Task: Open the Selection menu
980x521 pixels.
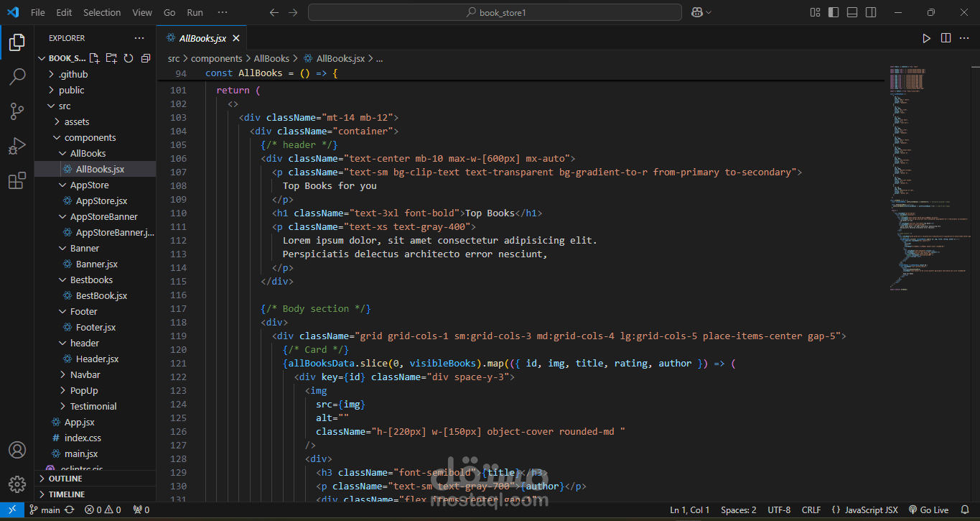Action: coord(102,12)
